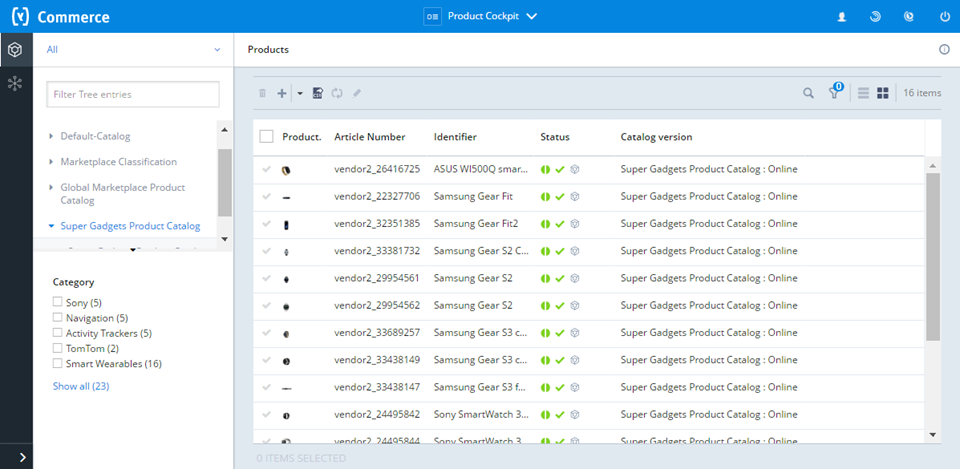Screen dimensions: 960x469
Task: Focus the Filter Tree entries input
Action: click(133, 94)
